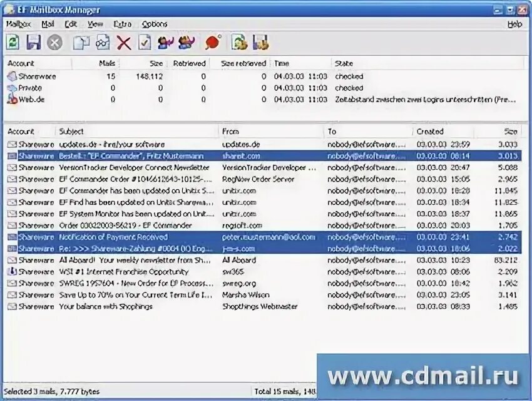Click the icon of WSI Internet Franchise mail
The height and width of the screenshot is (401, 532).
[13, 272]
